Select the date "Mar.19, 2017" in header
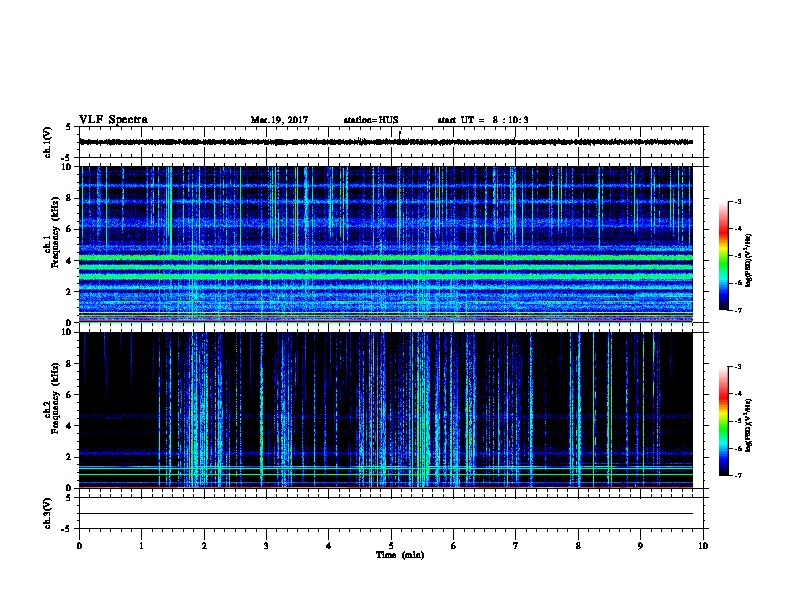Viewport: 792px width, 612px height. [x=279, y=120]
